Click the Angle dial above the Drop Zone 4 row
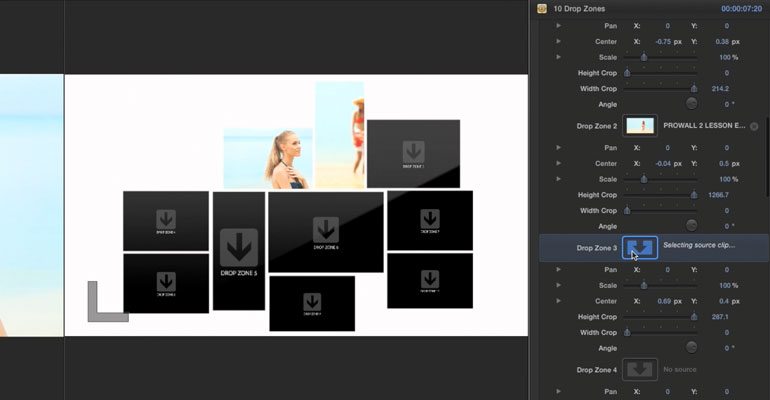The image size is (770, 400). (x=691, y=347)
